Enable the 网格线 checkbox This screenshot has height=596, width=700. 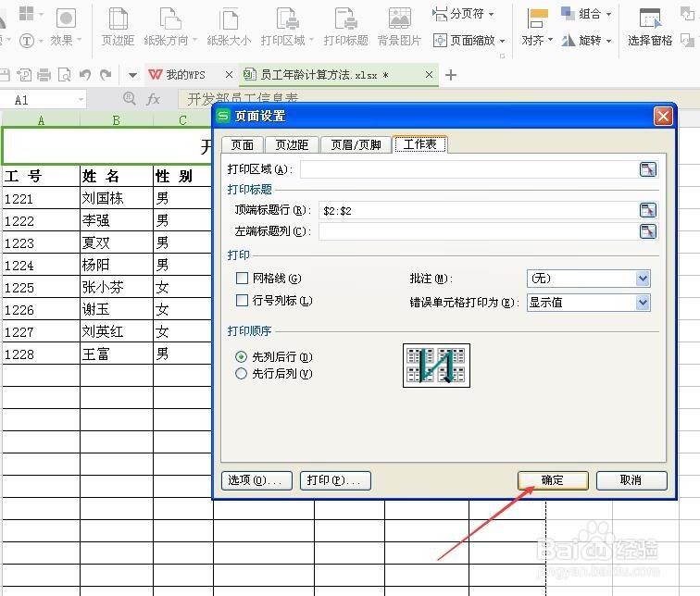tap(242, 279)
